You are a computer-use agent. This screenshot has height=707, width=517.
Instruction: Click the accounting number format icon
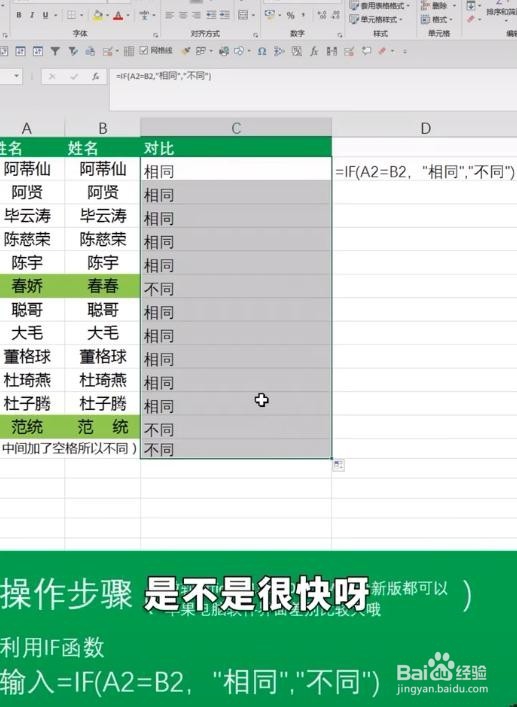pos(270,15)
